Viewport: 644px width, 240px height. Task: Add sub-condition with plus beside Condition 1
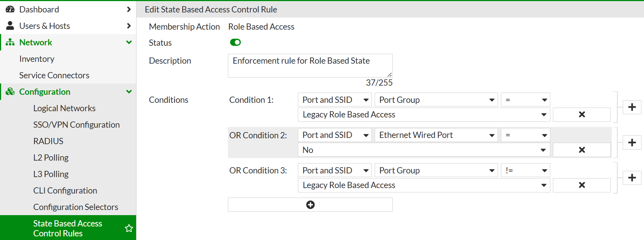click(632, 107)
